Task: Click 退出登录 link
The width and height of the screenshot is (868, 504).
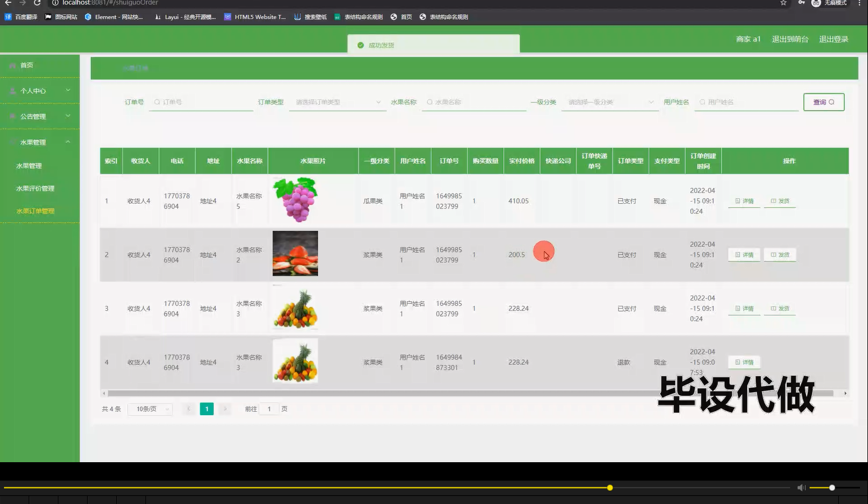Action: coord(834,39)
